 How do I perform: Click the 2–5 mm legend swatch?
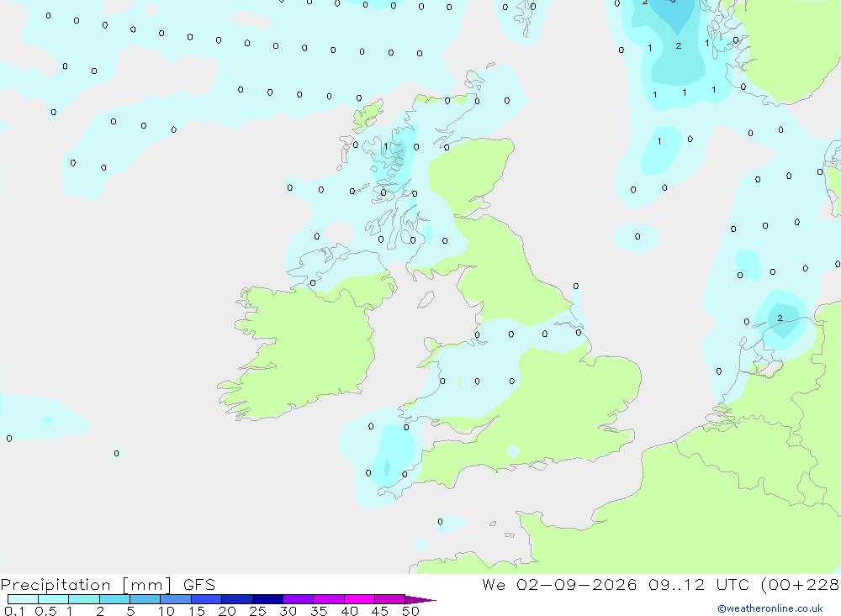[114, 599]
